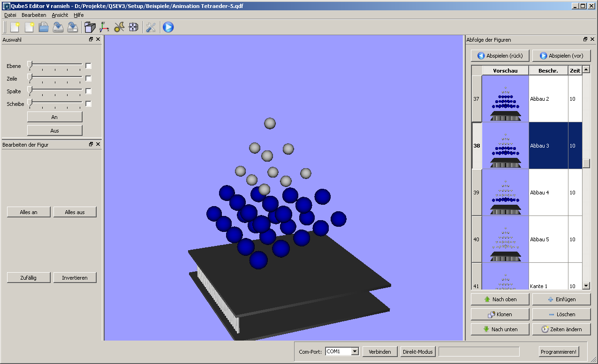The width and height of the screenshot is (598, 364).
Task: Open settings with the wrench and screwdriver icon
Action: coord(151,27)
